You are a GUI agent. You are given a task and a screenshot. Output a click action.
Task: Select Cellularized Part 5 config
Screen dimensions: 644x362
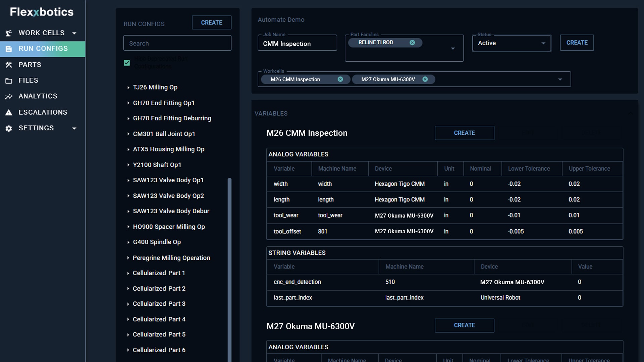tap(159, 335)
